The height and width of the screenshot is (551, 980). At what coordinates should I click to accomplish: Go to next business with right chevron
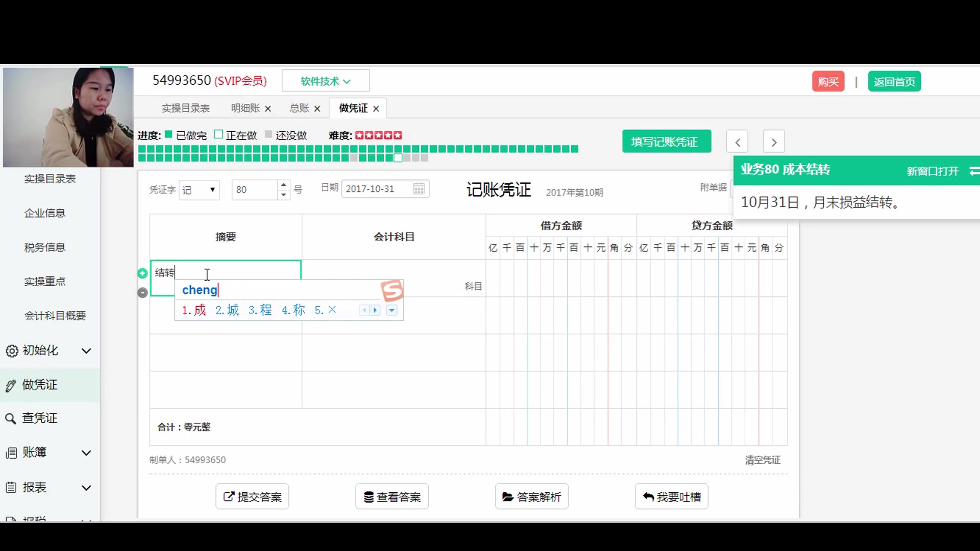[774, 142]
